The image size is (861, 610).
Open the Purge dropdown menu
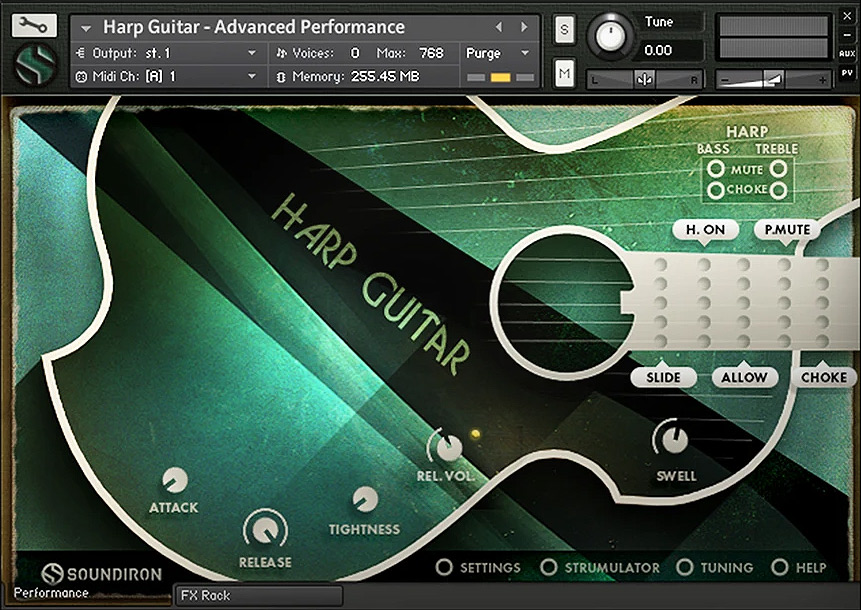coord(497,53)
